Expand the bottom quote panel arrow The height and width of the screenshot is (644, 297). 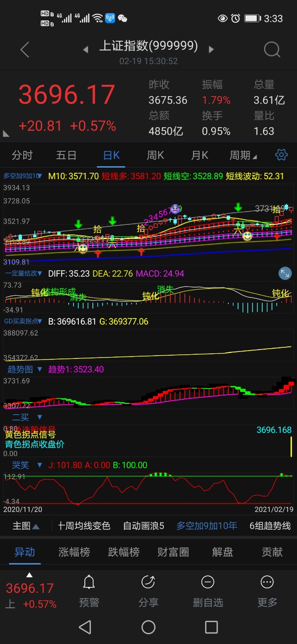29,575
